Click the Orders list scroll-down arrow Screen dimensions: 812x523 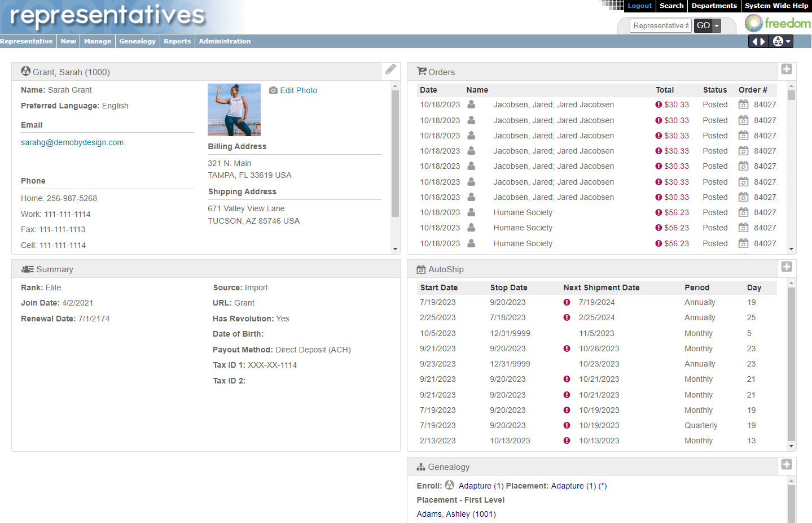click(x=791, y=249)
